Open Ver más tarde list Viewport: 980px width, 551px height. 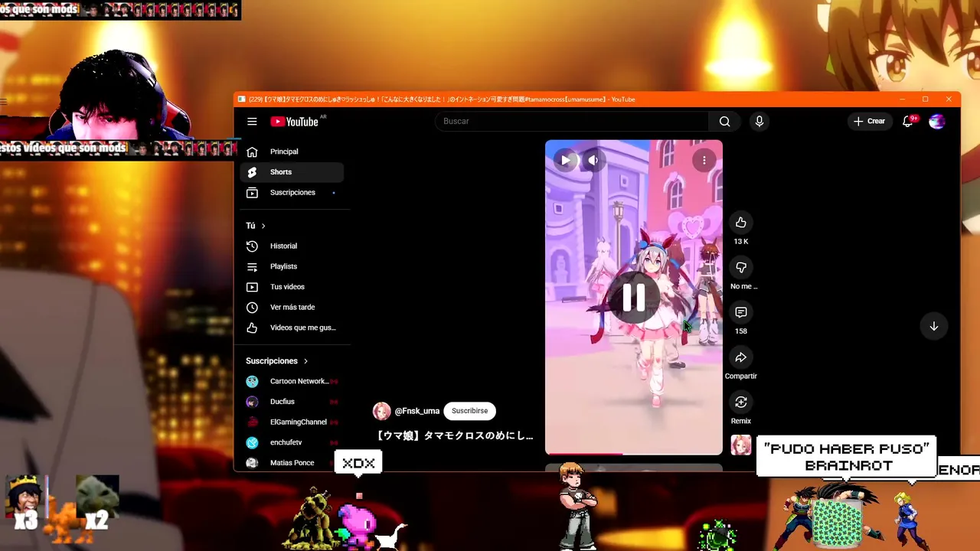tap(292, 307)
